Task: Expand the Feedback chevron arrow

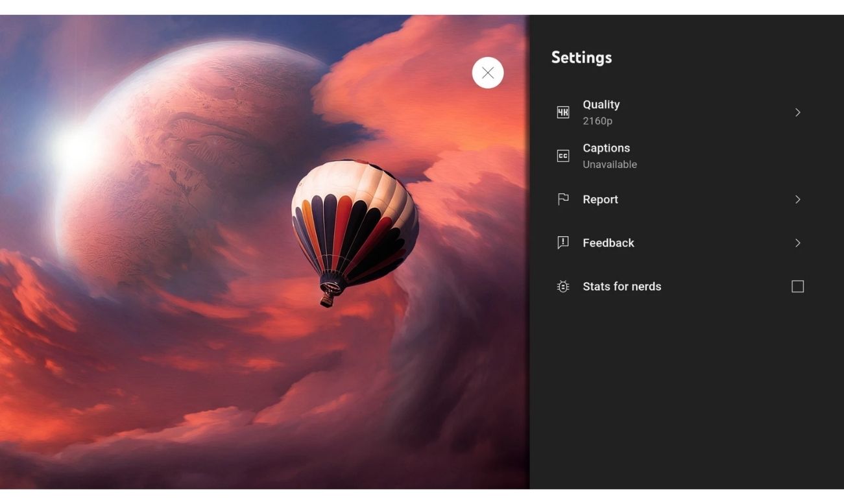Action: click(x=797, y=243)
